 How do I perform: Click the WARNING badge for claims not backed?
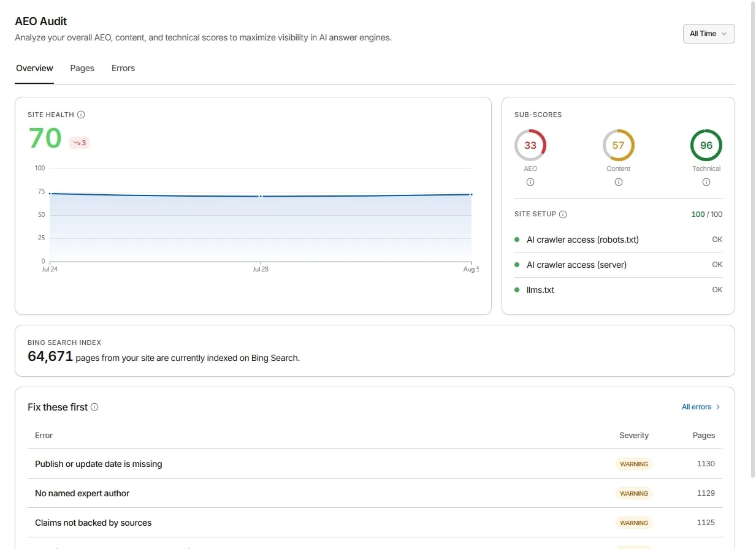[634, 523]
